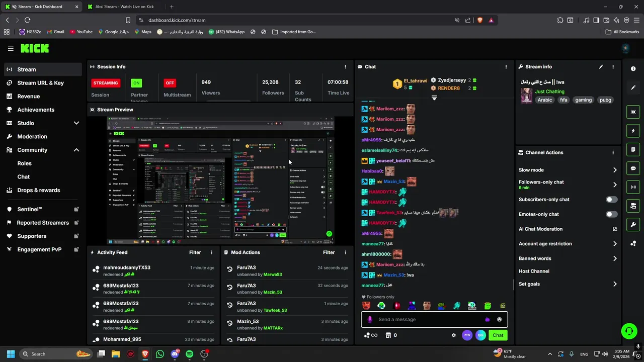Click the Arabic stream tag
The height and width of the screenshot is (362, 644).
coord(545,100)
